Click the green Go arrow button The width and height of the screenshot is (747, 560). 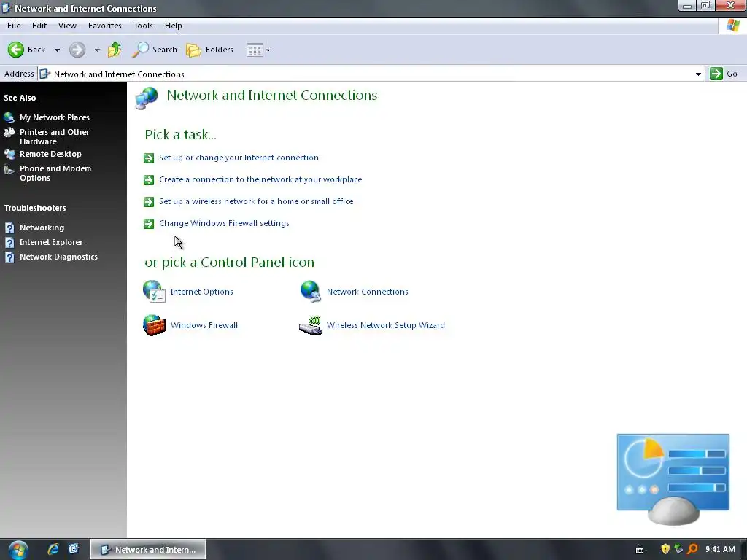(x=716, y=74)
